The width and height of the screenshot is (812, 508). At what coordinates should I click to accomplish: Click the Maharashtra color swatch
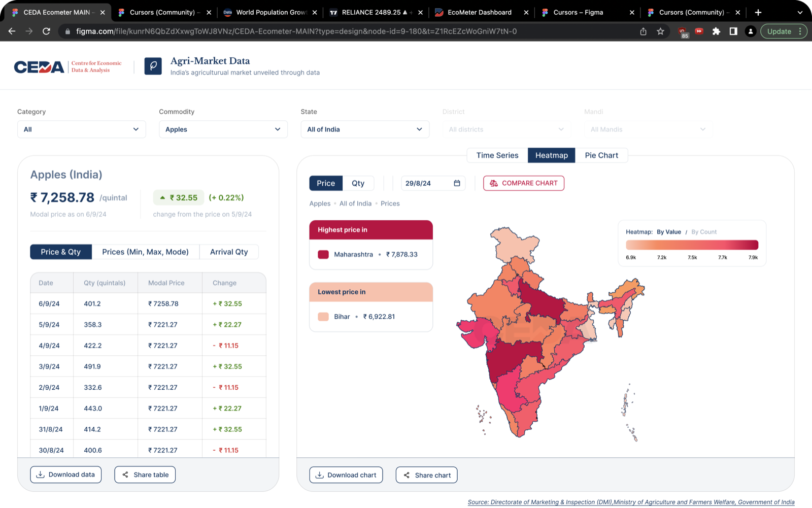pyautogui.click(x=323, y=254)
